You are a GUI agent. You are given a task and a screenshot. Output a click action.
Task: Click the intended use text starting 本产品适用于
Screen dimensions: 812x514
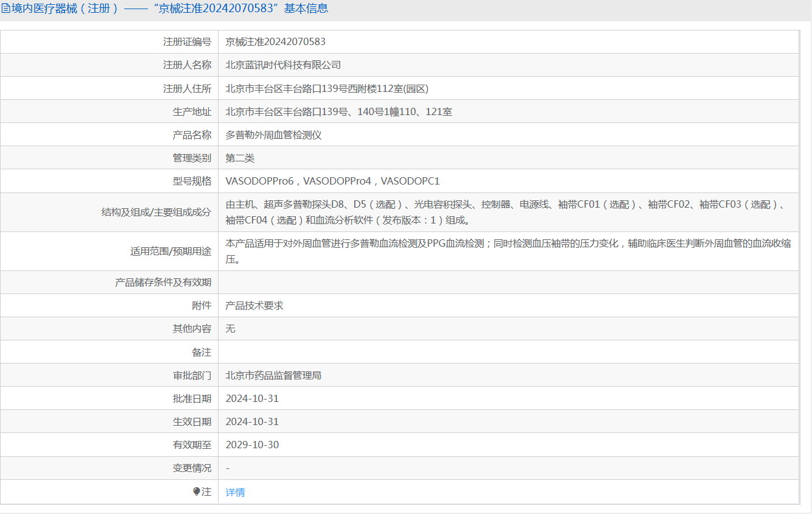[508, 251]
